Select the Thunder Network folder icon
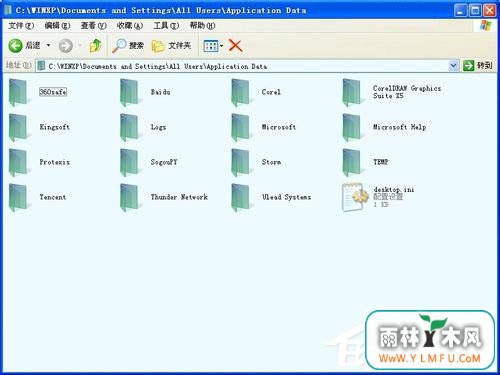Screen dimensions: 500x375 point(129,197)
